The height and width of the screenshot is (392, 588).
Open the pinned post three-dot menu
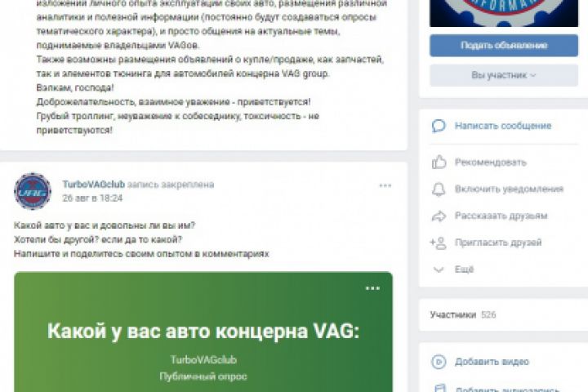pyautogui.click(x=385, y=185)
